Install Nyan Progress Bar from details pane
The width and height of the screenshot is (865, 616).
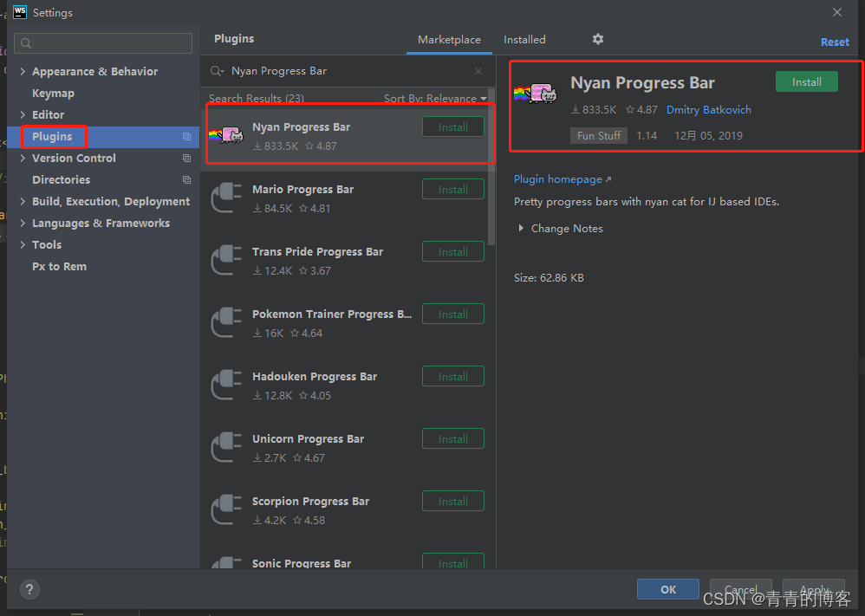pos(807,82)
